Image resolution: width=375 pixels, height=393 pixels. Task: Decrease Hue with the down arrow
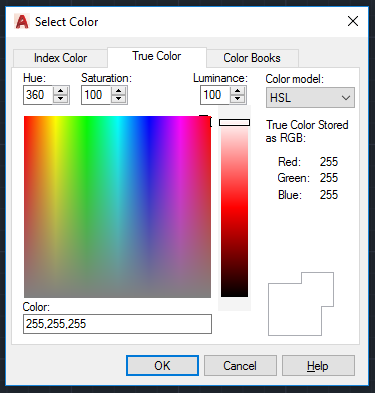click(60, 99)
